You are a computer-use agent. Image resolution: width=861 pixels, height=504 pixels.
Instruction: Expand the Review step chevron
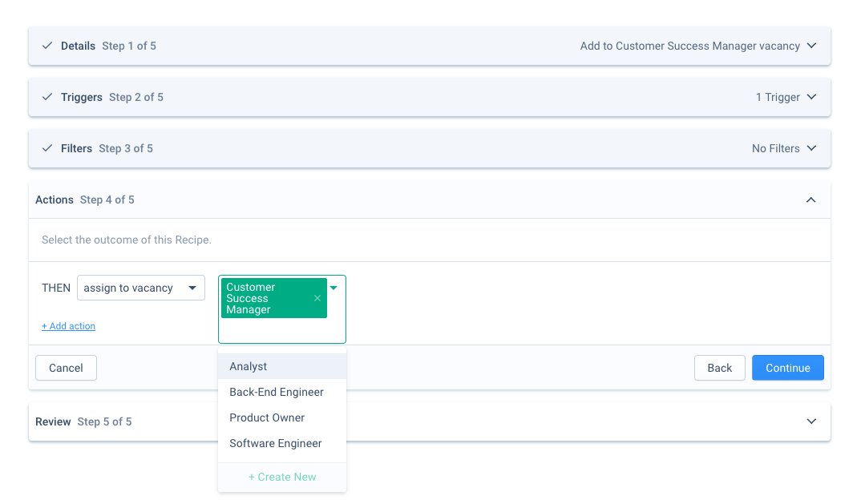tap(811, 421)
